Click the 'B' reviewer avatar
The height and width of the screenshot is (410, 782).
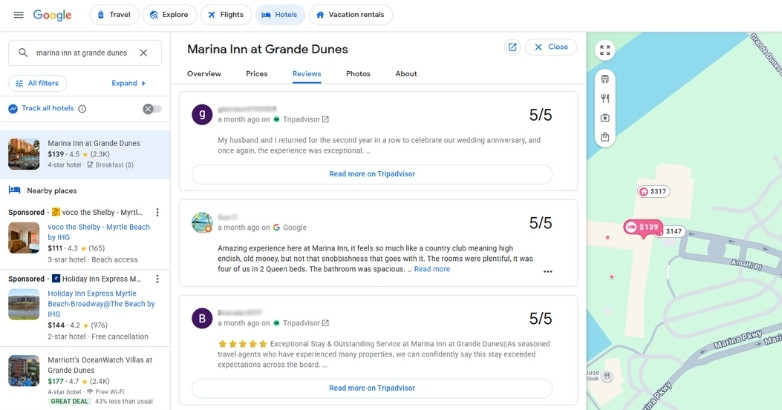coord(202,318)
